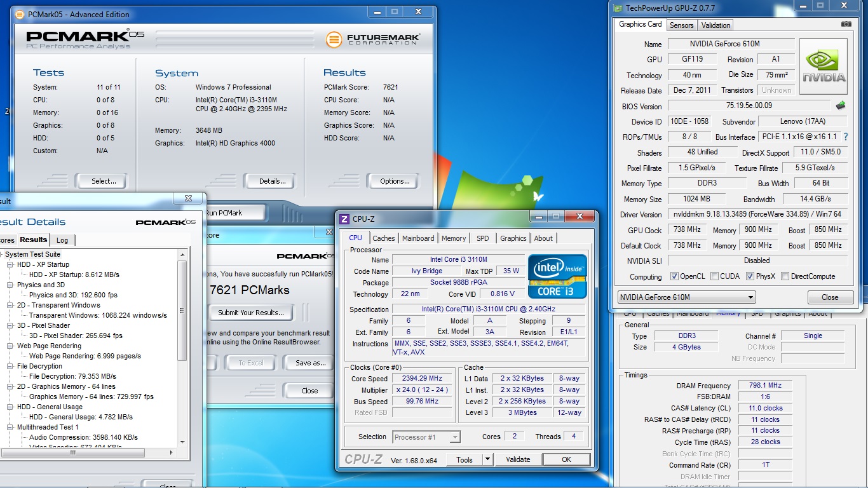
Task: Click the results tree scroll down arrow
Action: [182, 442]
